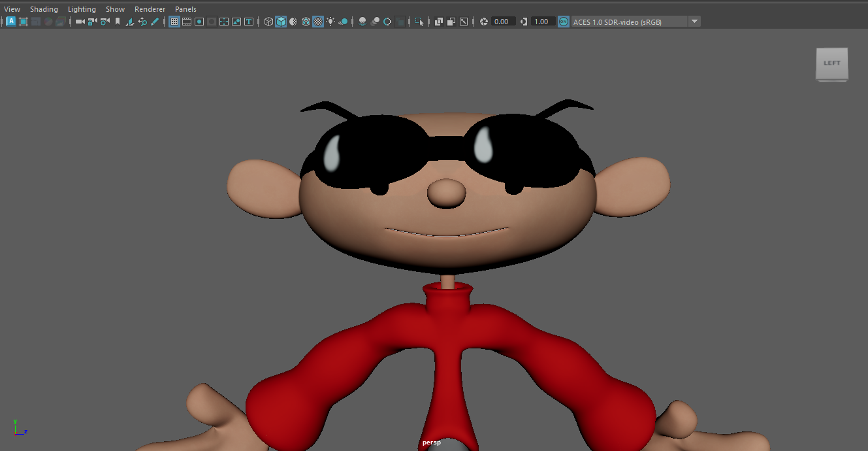Viewport: 868px width, 451px height.
Task: Click the Image Plane icon
Action: click(129, 22)
